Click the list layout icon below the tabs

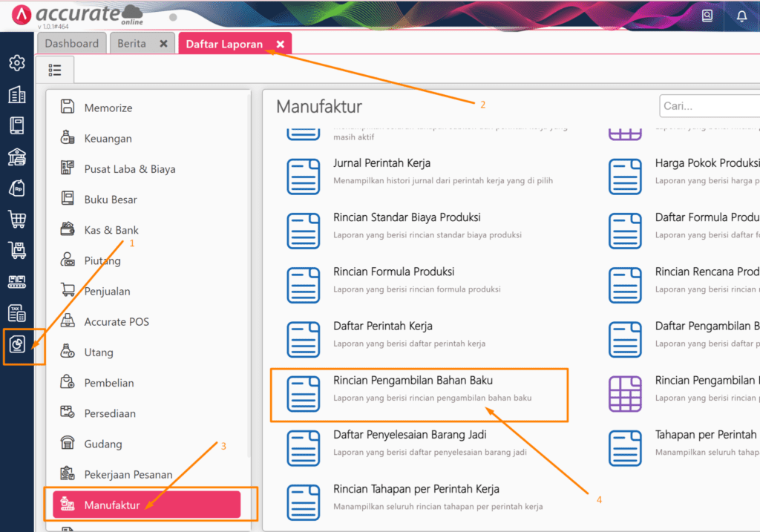pyautogui.click(x=55, y=69)
